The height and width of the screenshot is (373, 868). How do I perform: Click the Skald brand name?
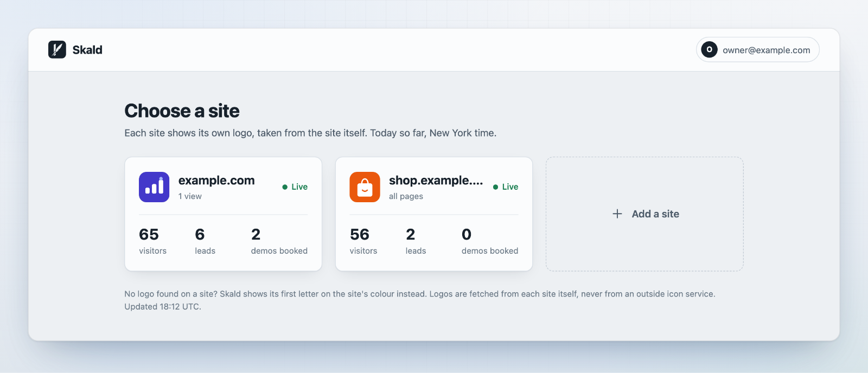(x=87, y=50)
